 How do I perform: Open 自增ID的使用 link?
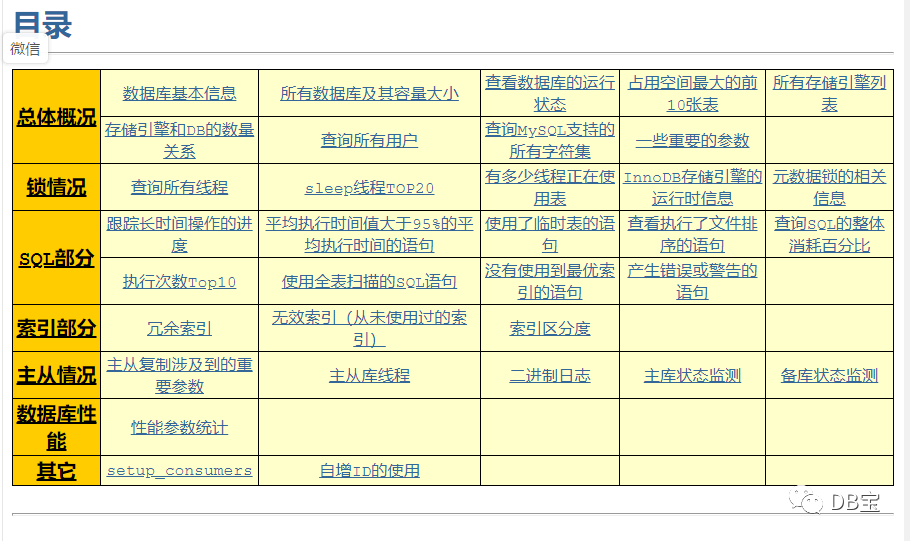[369, 471]
